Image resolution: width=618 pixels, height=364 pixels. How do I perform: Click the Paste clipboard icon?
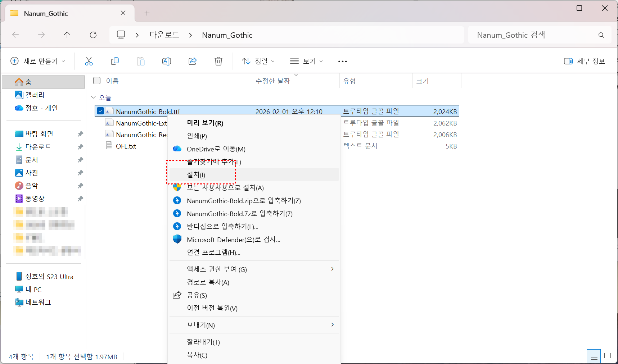click(x=141, y=61)
